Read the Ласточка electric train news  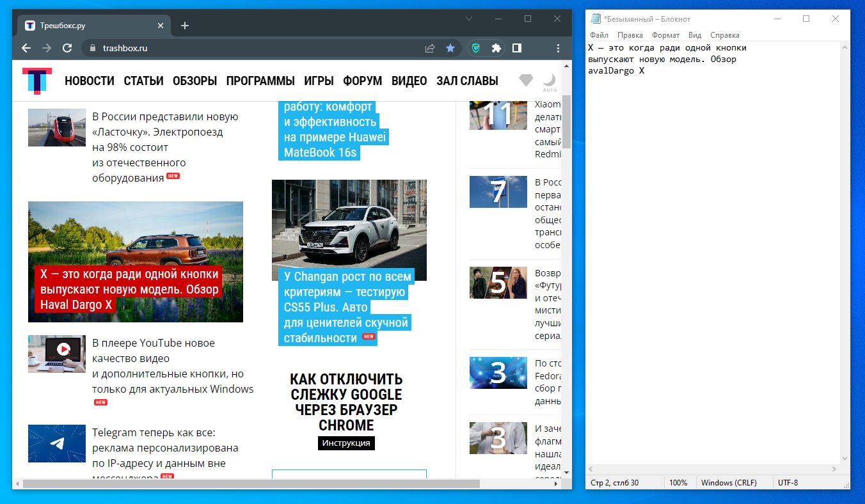[165, 147]
